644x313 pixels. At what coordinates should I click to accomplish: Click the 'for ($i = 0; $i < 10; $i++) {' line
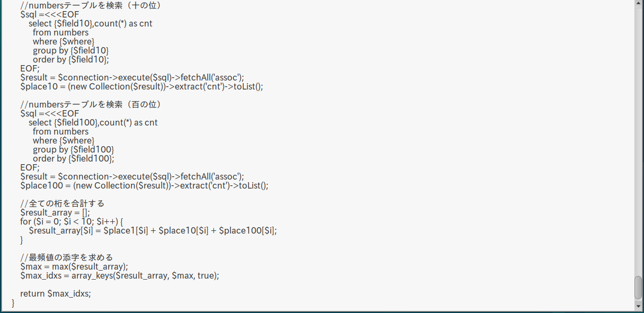71,221
